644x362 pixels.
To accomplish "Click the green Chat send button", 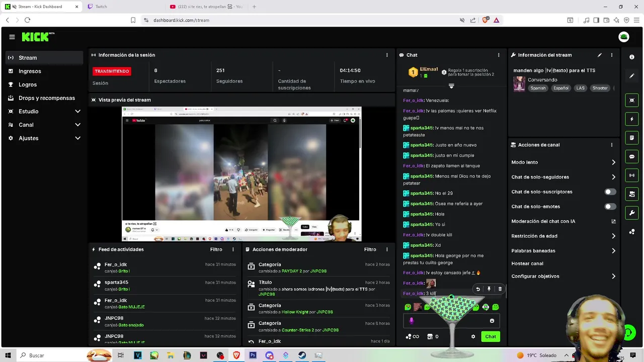I will click(491, 337).
